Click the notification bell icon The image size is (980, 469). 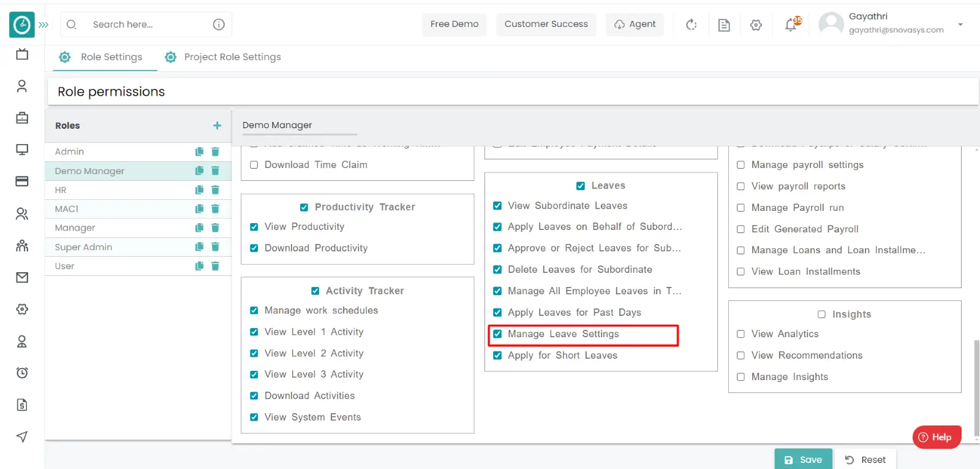tap(791, 25)
